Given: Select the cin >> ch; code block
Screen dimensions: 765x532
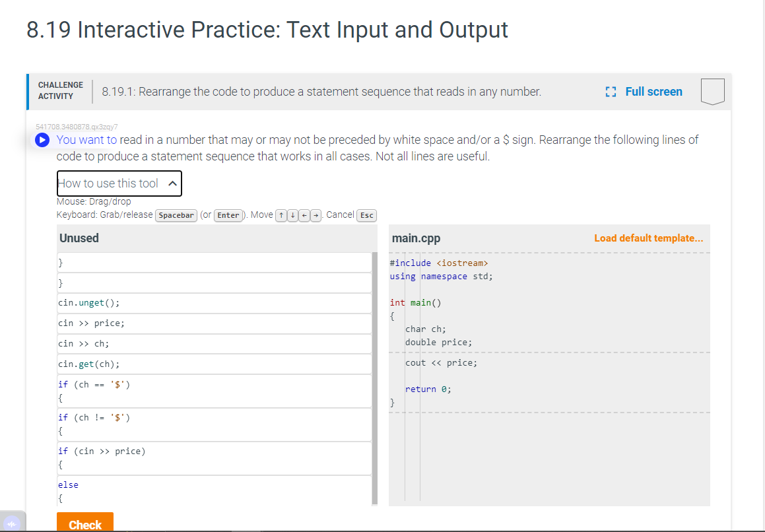Looking at the screenshot, I should point(214,344).
